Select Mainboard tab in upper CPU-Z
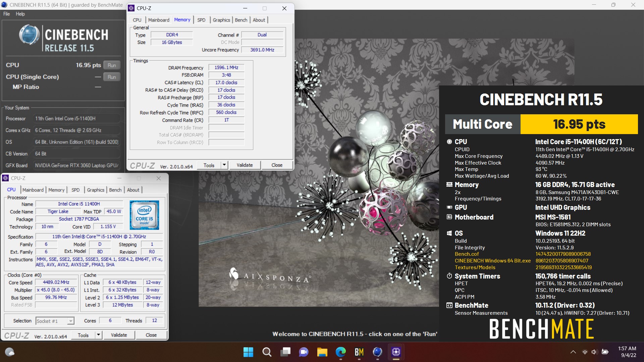Viewport: 644px width, 362px height. click(x=159, y=20)
